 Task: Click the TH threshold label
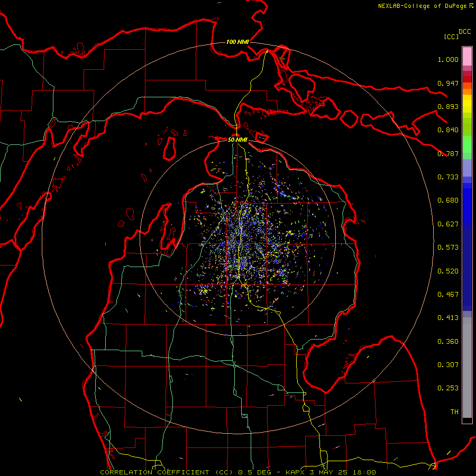[x=454, y=412]
